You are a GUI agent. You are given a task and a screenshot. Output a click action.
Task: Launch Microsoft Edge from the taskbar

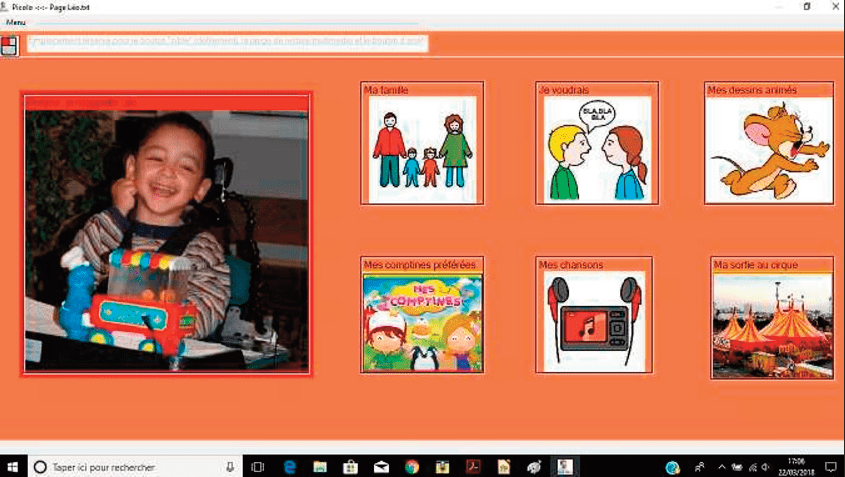pyautogui.click(x=289, y=466)
